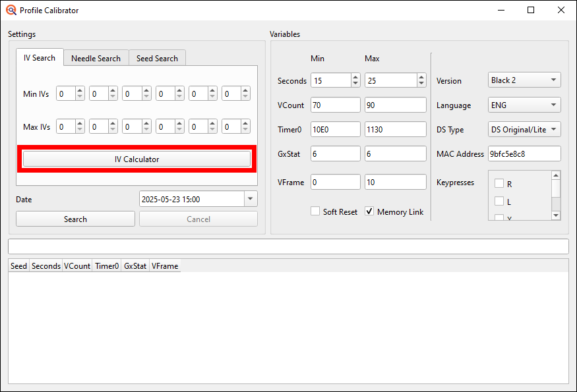
Task: Increase Seconds Max with up arrow
Action: pyautogui.click(x=421, y=77)
